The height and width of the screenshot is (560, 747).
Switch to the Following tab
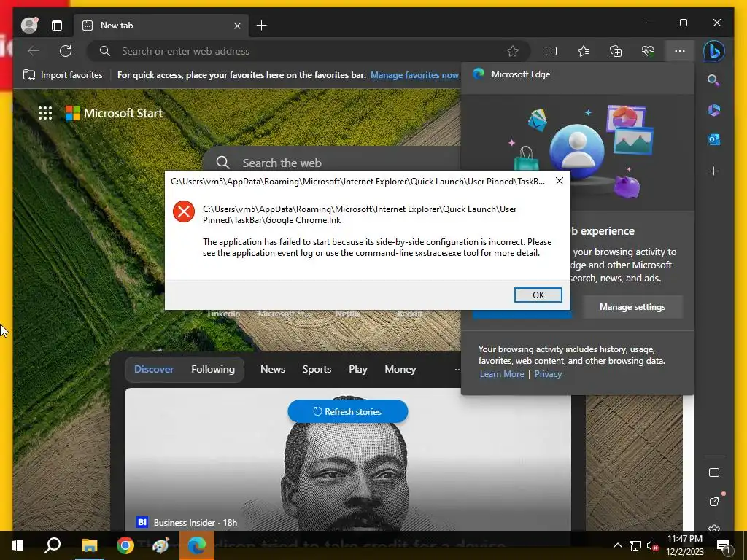[213, 369]
